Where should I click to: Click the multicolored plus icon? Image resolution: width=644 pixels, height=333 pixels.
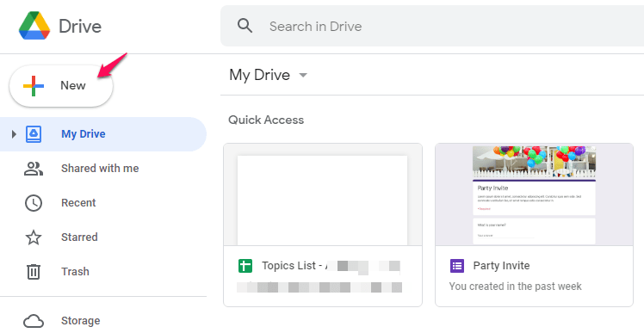tap(34, 86)
